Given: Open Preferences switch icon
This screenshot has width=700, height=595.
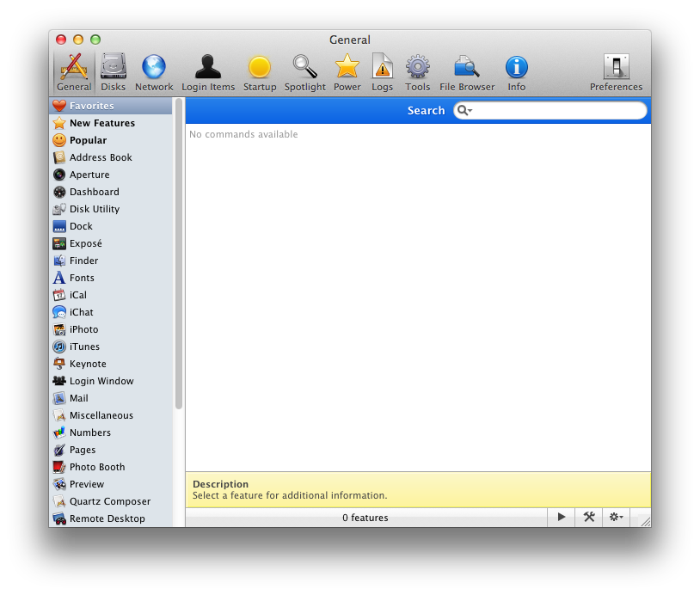Looking at the screenshot, I should (616, 72).
